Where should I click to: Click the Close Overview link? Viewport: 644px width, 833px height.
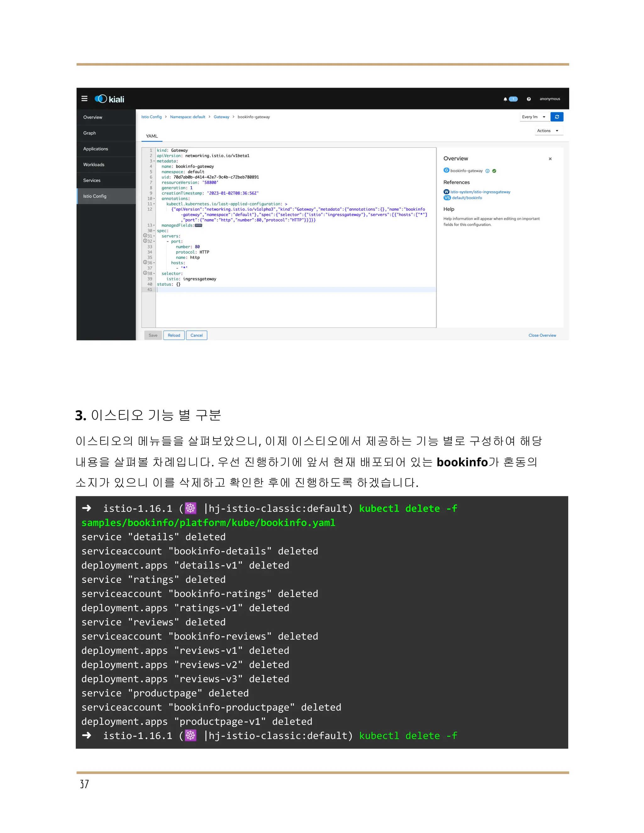click(542, 336)
